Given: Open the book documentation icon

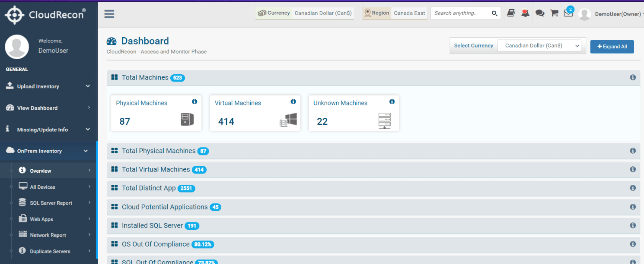Looking at the screenshot, I should 511,13.
